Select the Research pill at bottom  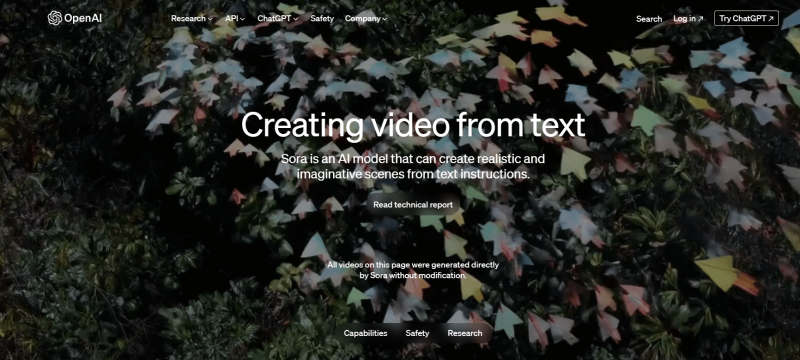[465, 333]
